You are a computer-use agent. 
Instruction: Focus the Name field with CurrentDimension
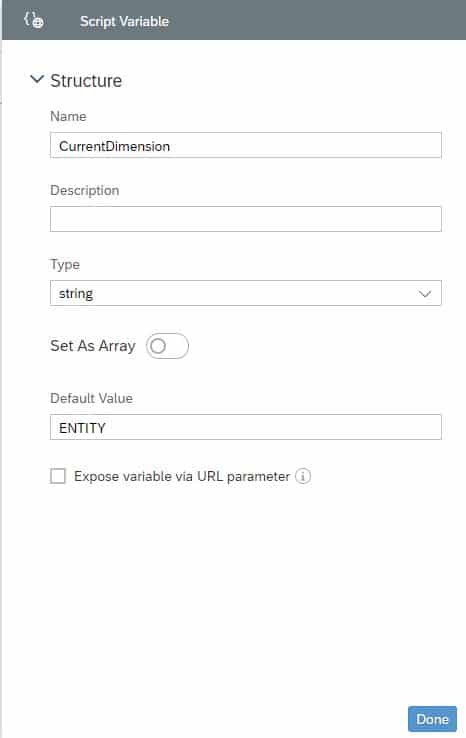tap(246, 145)
